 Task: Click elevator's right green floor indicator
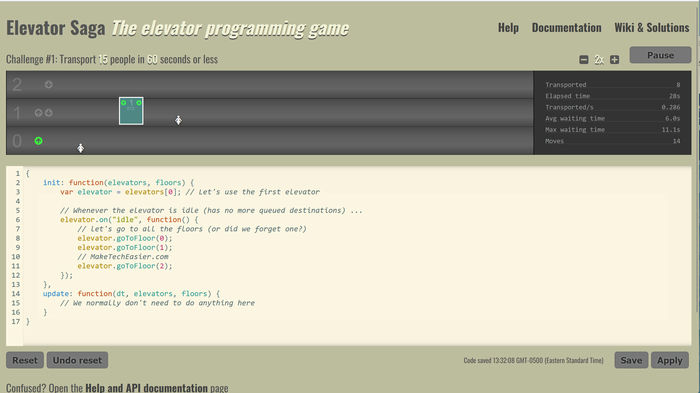[x=139, y=103]
